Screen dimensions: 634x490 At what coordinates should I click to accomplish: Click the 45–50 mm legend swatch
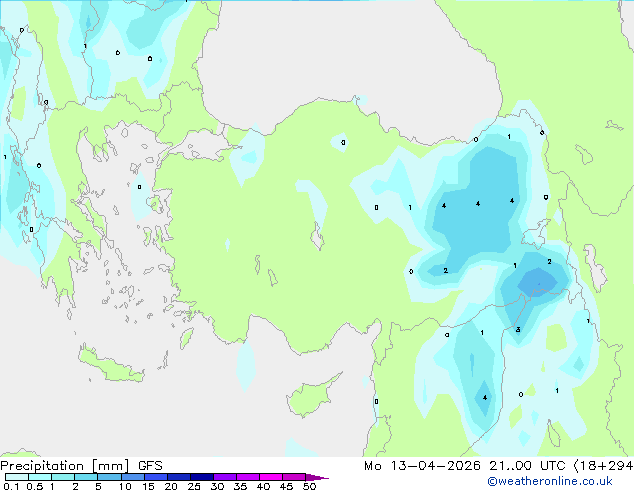(294, 477)
